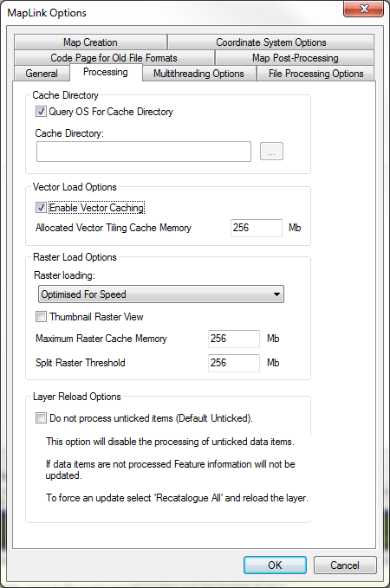Open the Multithreading Options tab
This screenshot has height=588, width=390.
[199, 74]
